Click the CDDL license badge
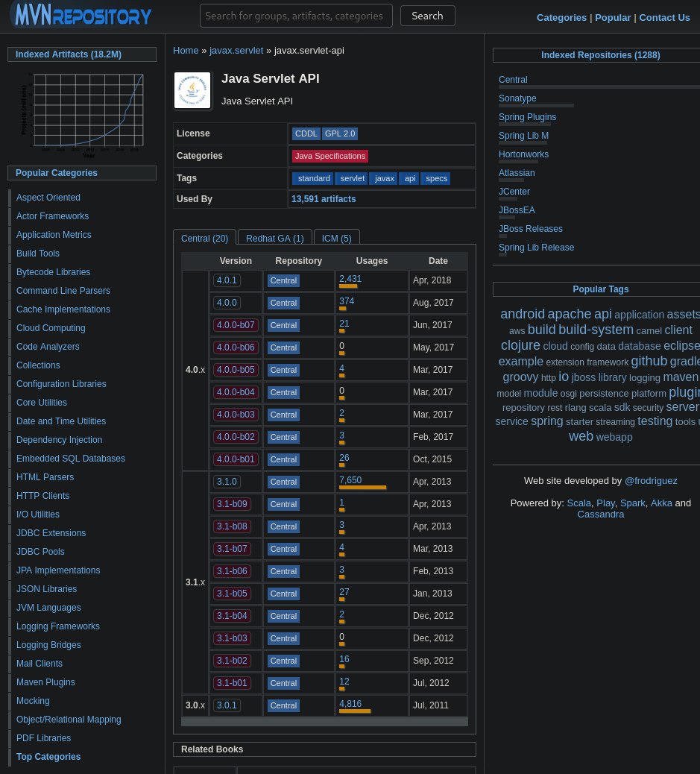The image size is (700, 774). click(x=306, y=133)
